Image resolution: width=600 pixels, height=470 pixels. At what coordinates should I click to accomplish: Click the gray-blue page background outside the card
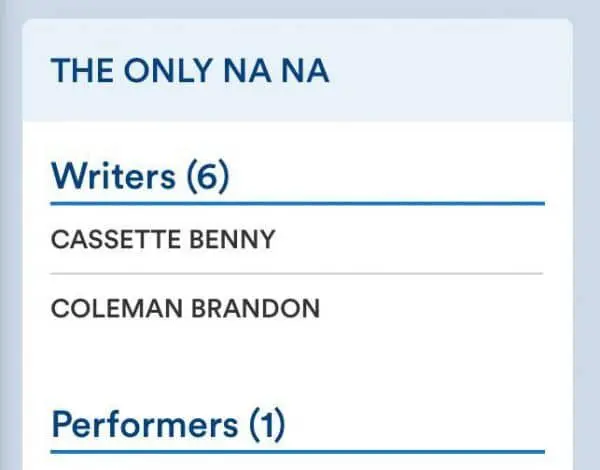tap(587, 250)
